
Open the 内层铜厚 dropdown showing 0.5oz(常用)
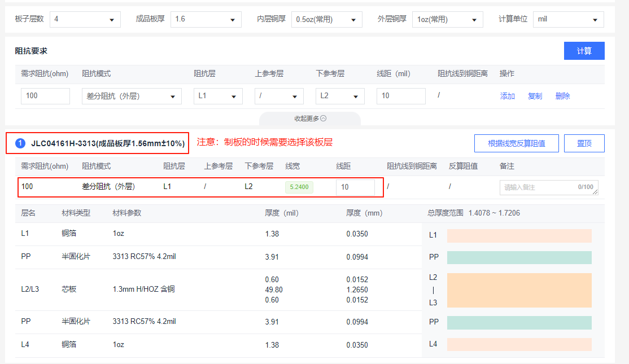326,19
